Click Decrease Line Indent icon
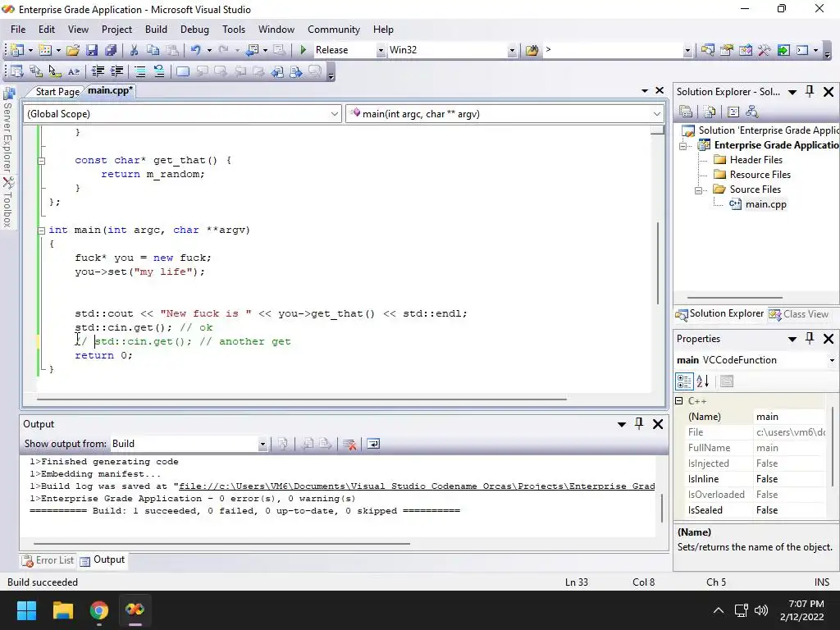 (x=98, y=71)
